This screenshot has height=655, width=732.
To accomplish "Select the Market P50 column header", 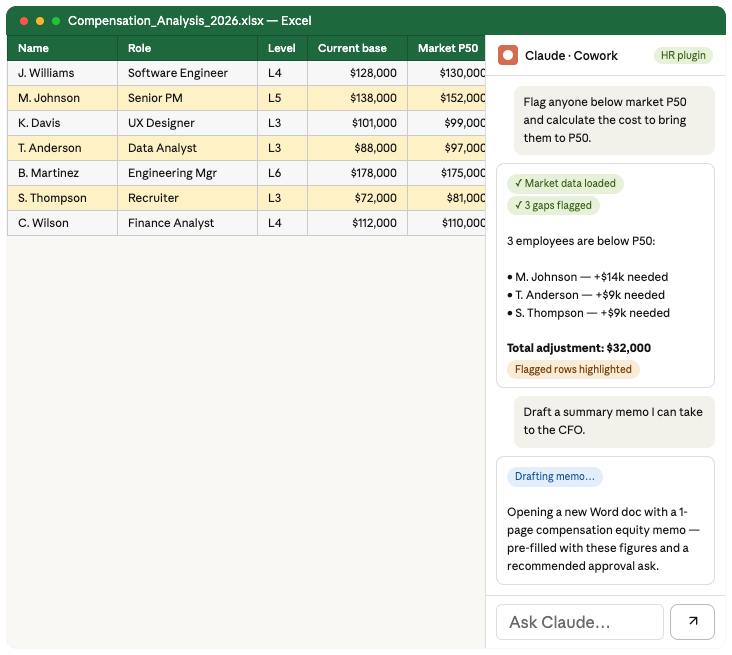I will tap(446, 48).
